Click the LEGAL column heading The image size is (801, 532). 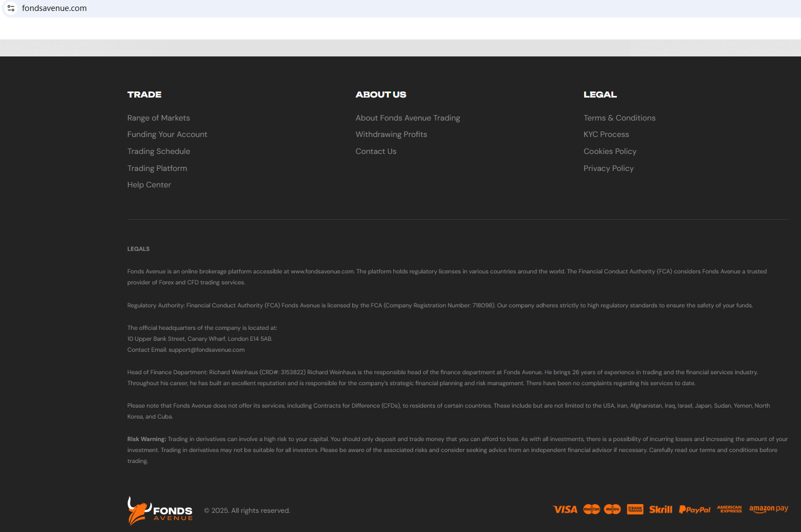[x=600, y=94]
